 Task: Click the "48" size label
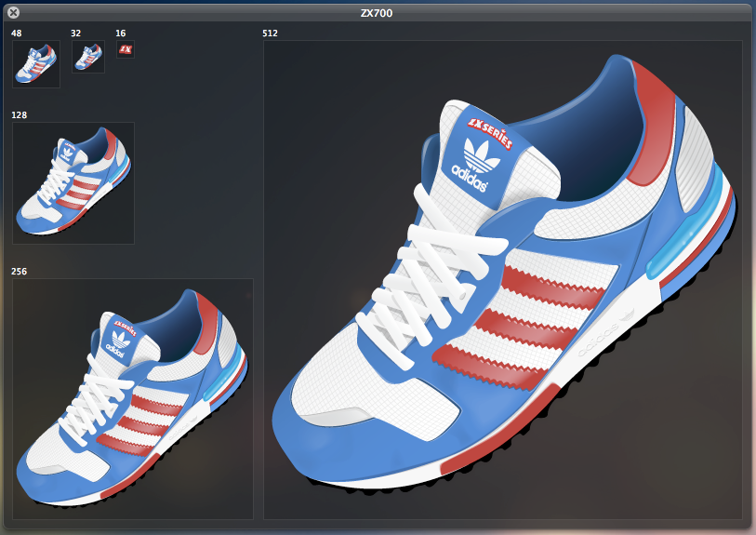(x=17, y=33)
